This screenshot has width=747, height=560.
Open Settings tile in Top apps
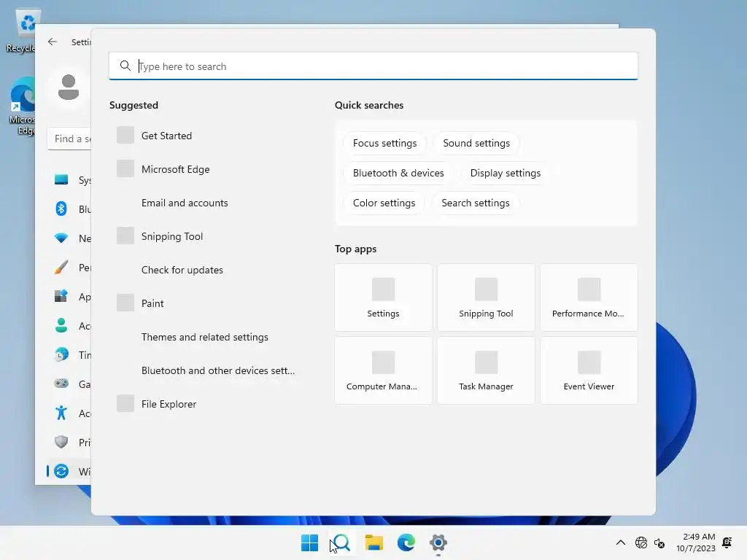[384, 297]
